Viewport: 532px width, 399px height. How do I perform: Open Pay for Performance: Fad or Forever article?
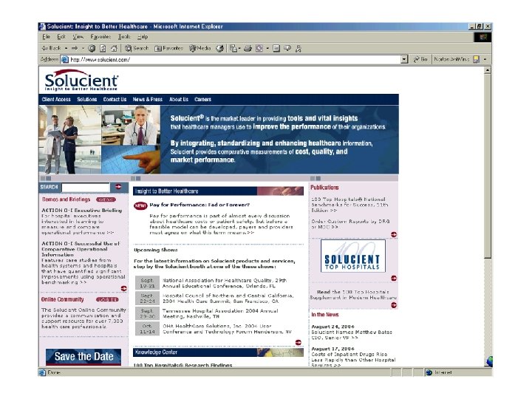199,205
